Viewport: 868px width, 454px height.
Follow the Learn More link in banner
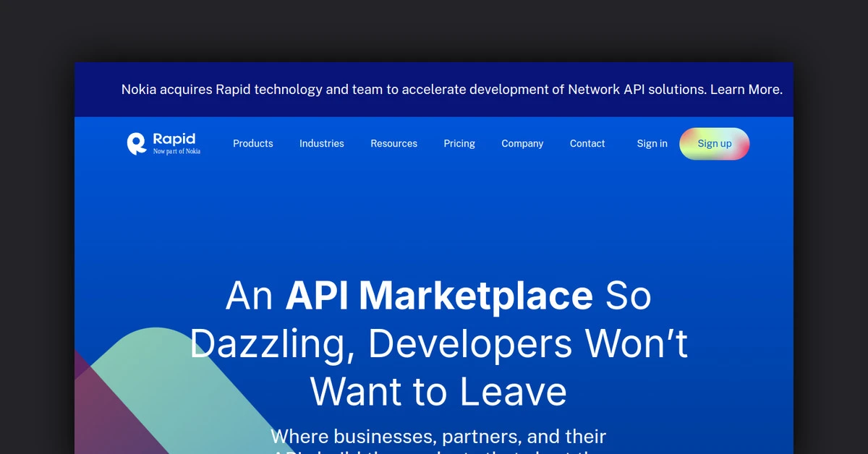click(x=746, y=90)
